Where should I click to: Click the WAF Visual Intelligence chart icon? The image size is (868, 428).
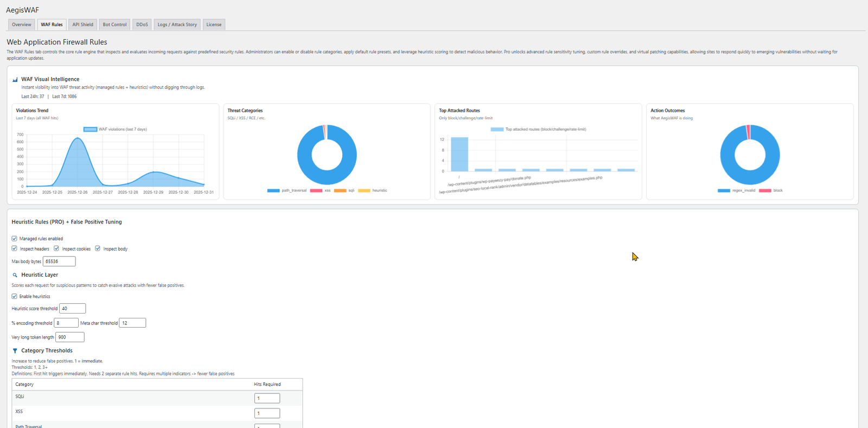tap(15, 80)
